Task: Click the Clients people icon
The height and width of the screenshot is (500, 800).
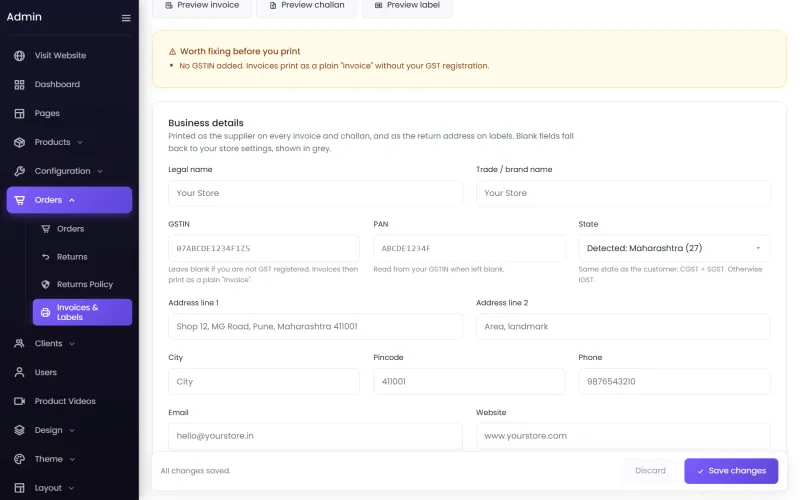Action: click(x=19, y=343)
